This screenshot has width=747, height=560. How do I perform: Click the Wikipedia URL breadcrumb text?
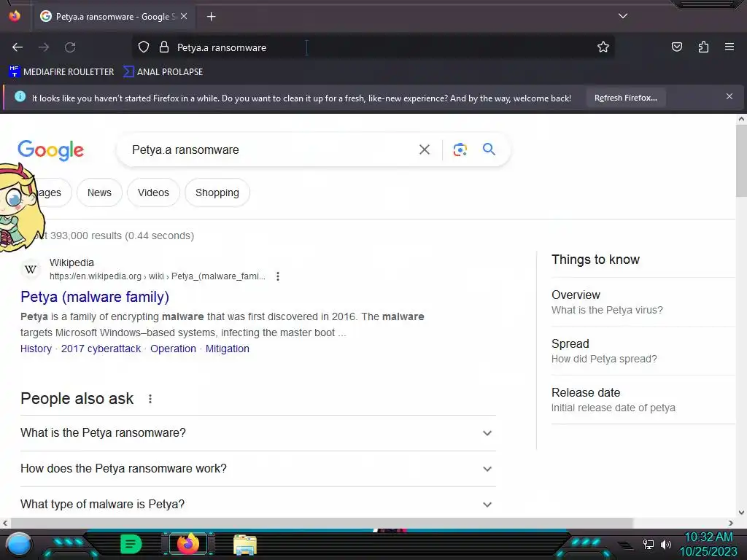coord(158,276)
